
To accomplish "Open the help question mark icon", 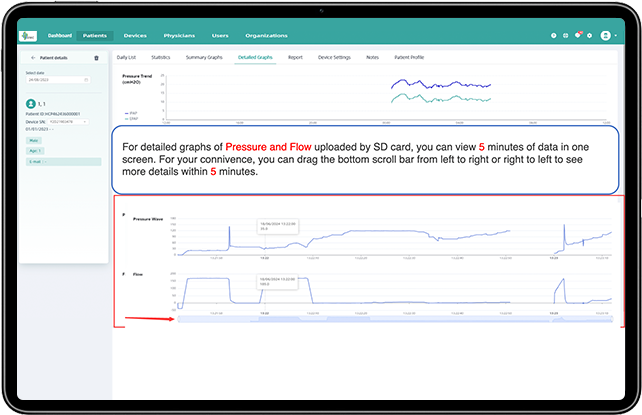I will click(x=554, y=36).
